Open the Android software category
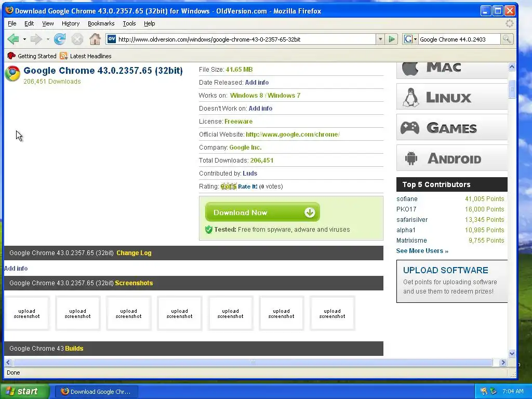This screenshot has height=399, width=532. (451, 158)
